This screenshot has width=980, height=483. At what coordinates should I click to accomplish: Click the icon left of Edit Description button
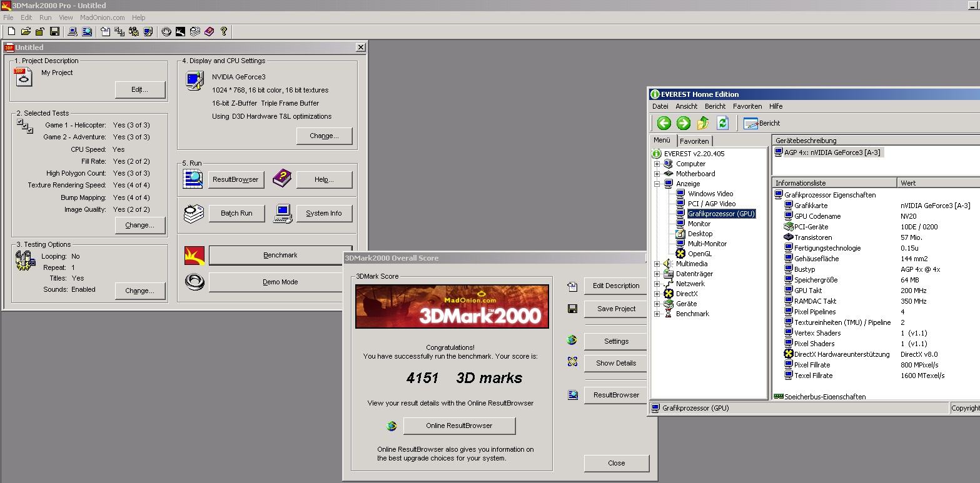[x=572, y=286]
